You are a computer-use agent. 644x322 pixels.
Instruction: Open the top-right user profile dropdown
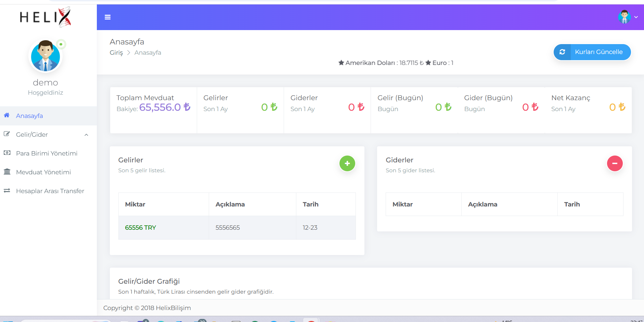(x=628, y=17)
